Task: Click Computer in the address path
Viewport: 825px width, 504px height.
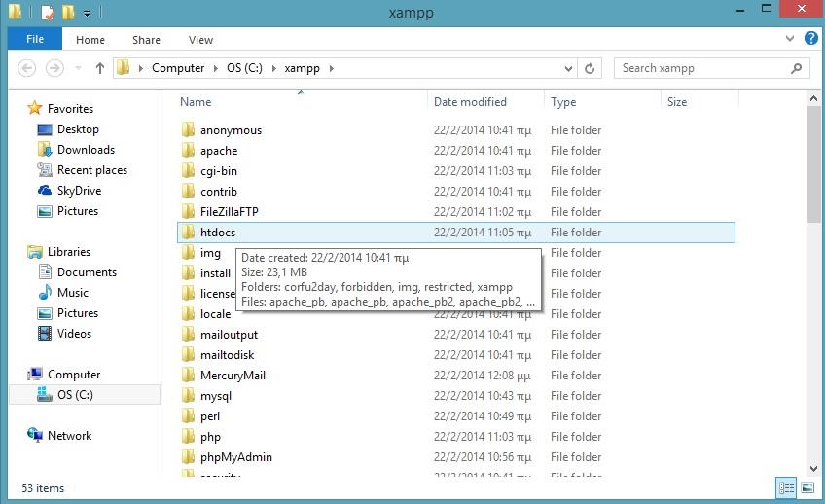Action: (x=178, y=68)
